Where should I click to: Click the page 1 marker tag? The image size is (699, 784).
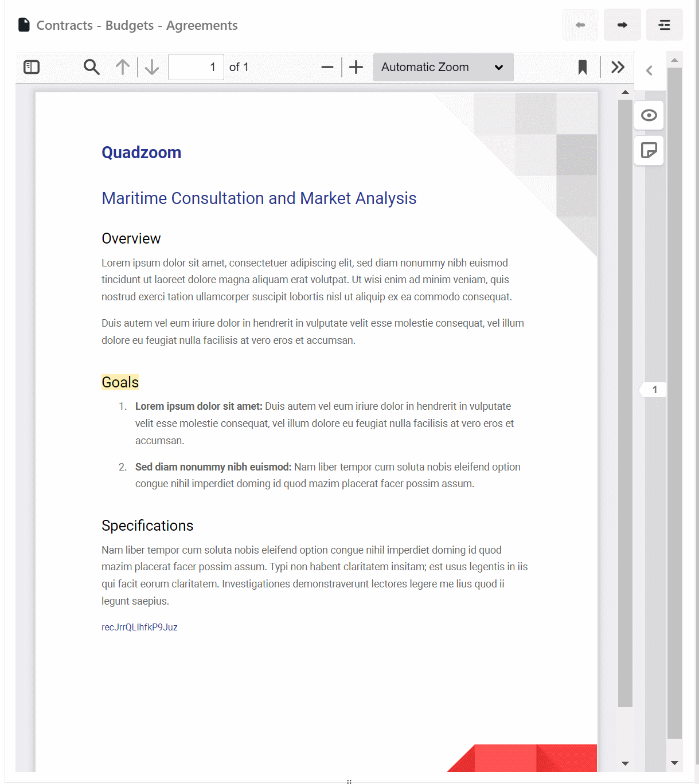654,390
